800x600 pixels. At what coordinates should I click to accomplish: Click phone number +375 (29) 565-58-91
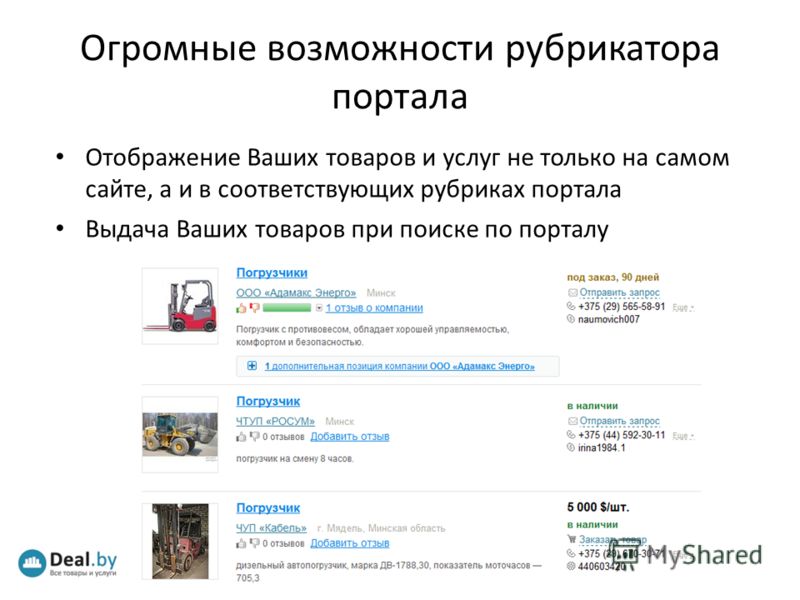[622, 307]
